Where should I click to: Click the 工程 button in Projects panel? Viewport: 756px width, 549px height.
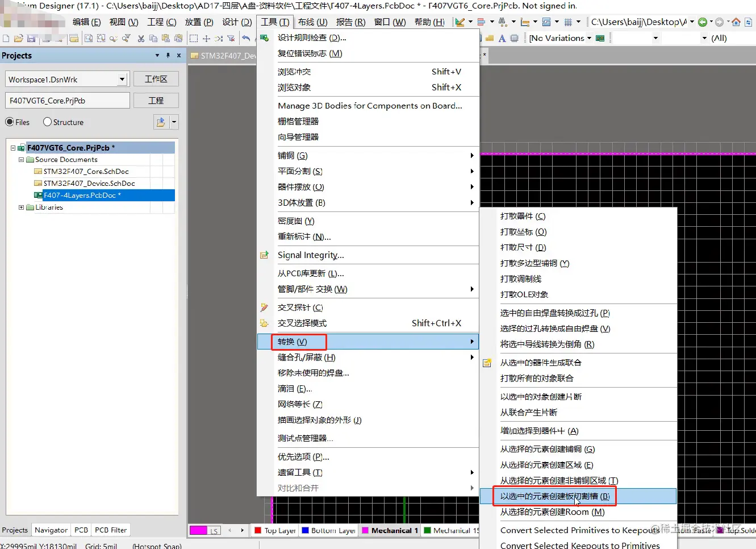156,101
